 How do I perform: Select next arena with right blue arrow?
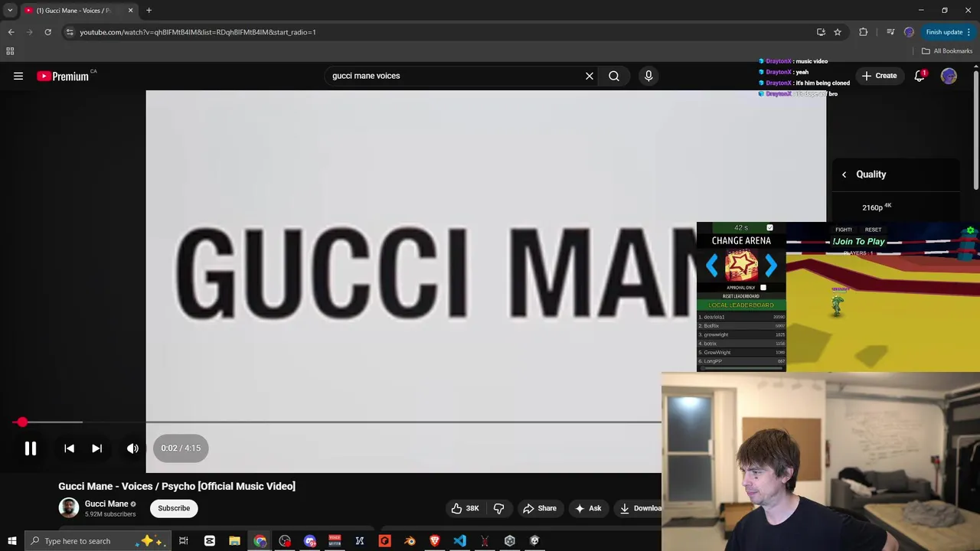pyautogui.click(x=770, y=266)
